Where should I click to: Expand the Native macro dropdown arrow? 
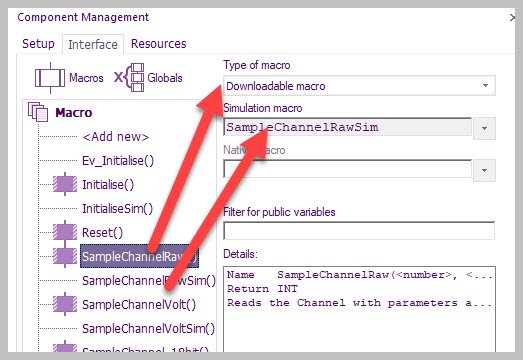coord(484,170)
